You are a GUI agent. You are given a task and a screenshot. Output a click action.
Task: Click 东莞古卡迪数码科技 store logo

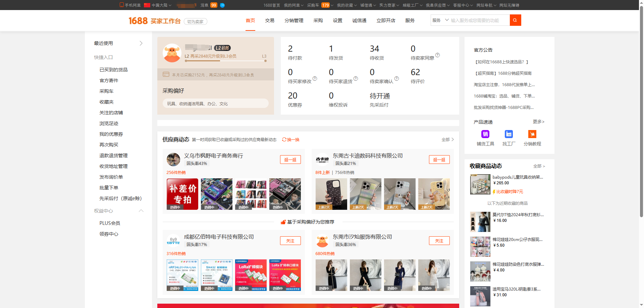(x=322, y=160)
